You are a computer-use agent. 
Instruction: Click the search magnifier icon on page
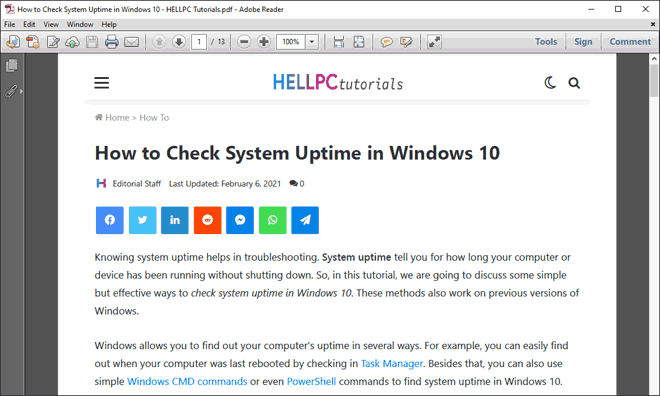[574, 83]
